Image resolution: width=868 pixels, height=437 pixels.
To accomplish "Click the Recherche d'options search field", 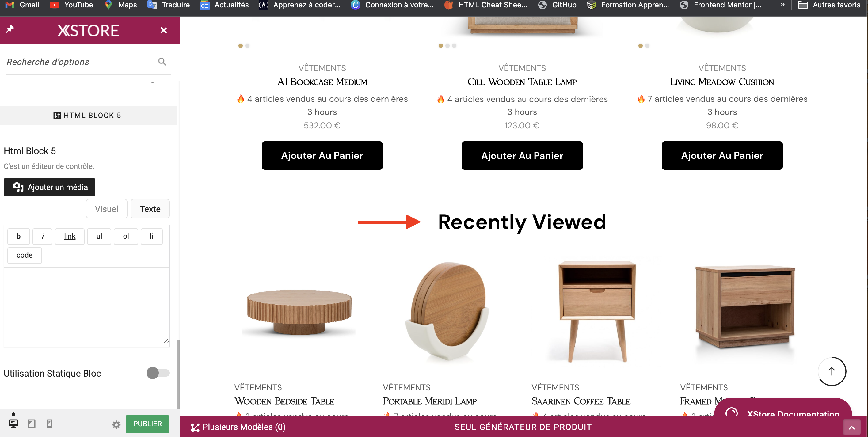I will click(81, 62).
